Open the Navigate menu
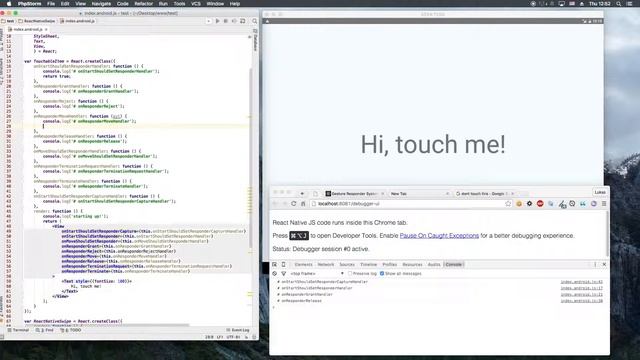The height and width of the screenshot is (360, 640). (x=101, y=4)
